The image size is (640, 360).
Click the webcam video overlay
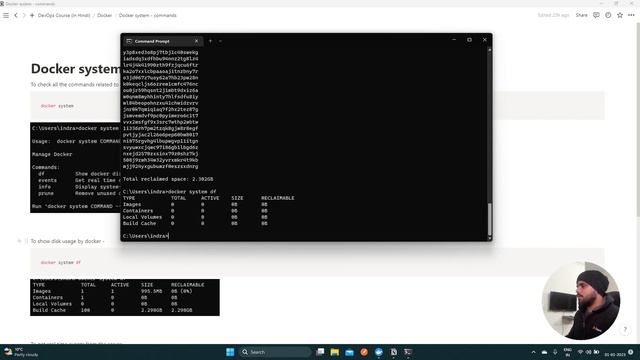581,301
